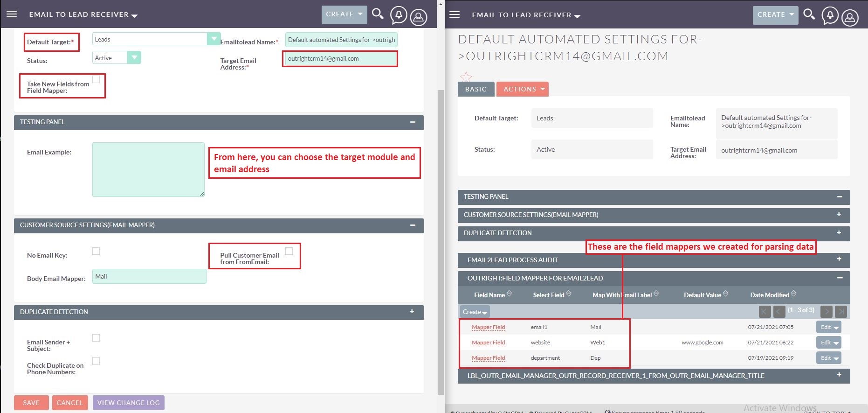
Task: Expand Email2Lead Process Audit panel
Action: 839,259
